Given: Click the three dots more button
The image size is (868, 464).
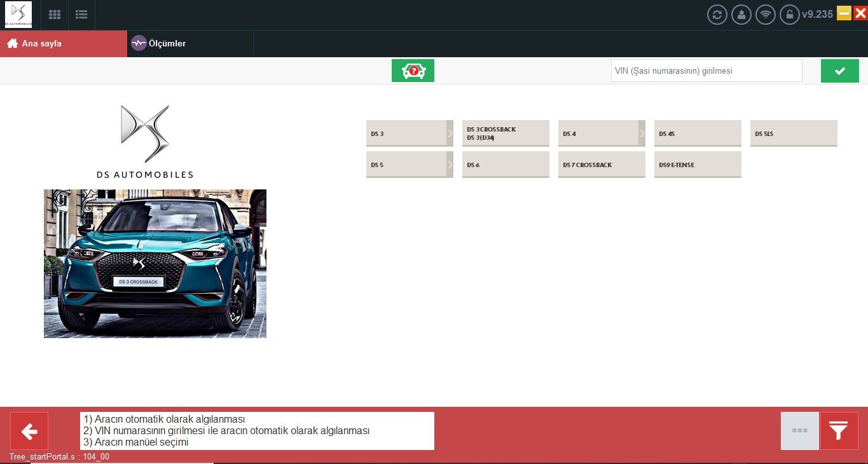Looking at the screenshot, I should [800, 431].
